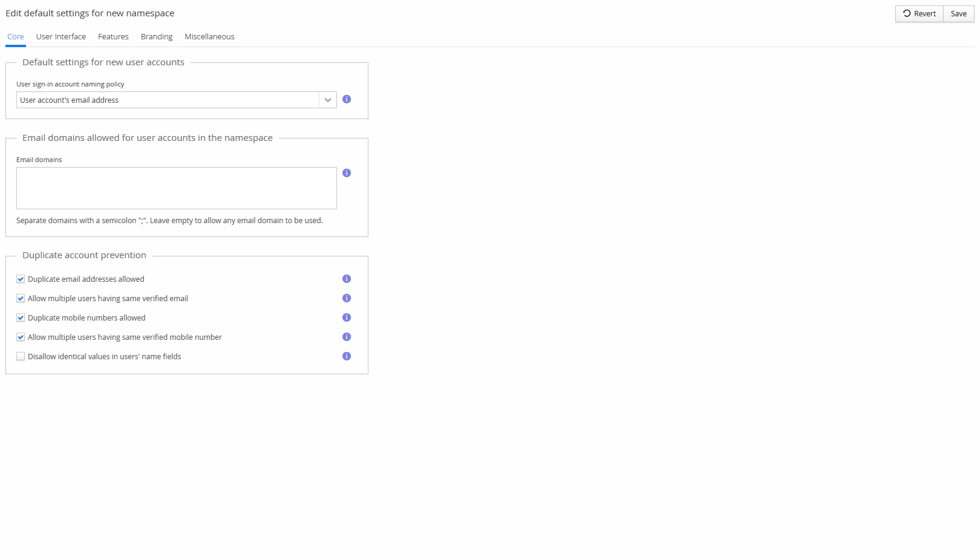Expand the sign-in naming policy dropdown arrow
Viewport: 980px width, 560px height.
pyautogui.click(x=328, y=100)
